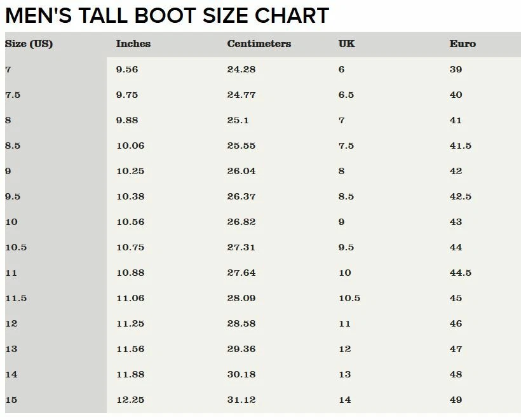521x420 pixels.
Task: Click the 25.1 centimeters cell
Action: (238, 120)
